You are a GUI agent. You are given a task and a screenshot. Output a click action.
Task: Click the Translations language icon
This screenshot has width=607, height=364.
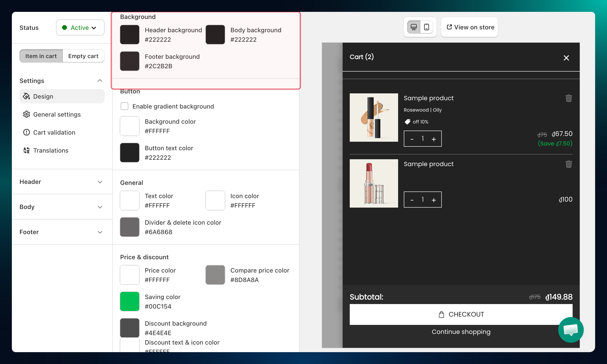[27, 150]
